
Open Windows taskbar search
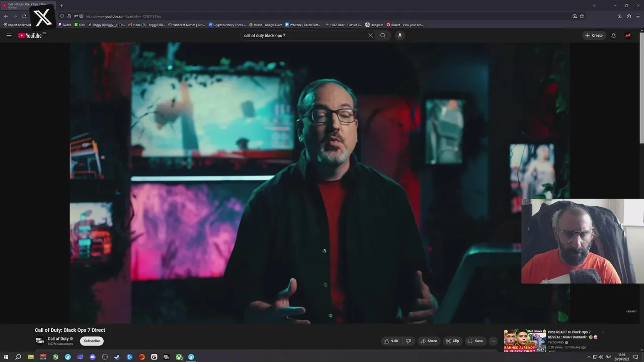[x=18, y=357]
